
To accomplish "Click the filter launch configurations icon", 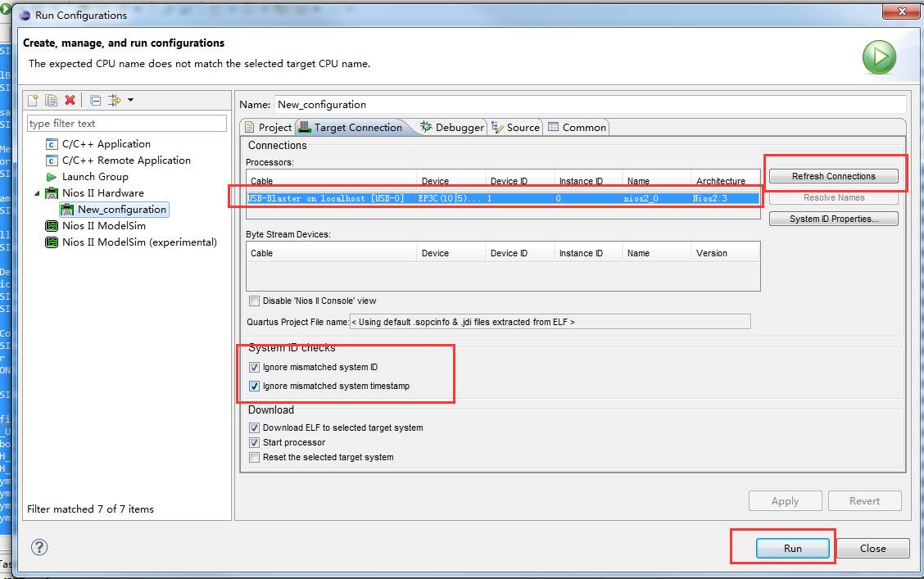I will click(114, 100).
